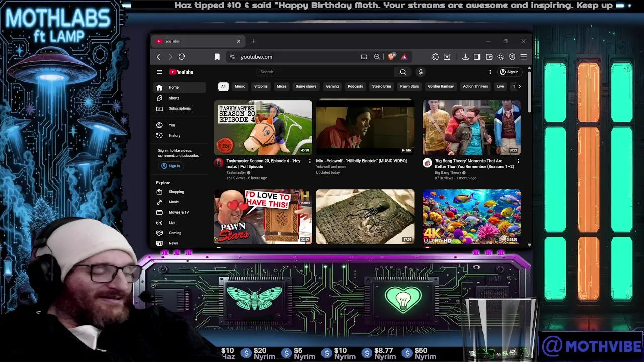Viewport: 644px width, 362px height.
Task: Reload the YouTube page
Action: tap(182, 57)
